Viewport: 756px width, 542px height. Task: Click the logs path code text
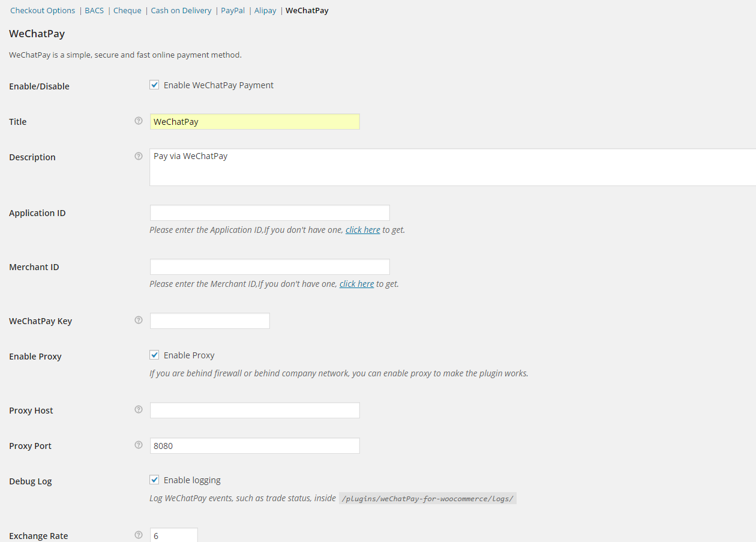pyautogui.click(x=428, y=498)
